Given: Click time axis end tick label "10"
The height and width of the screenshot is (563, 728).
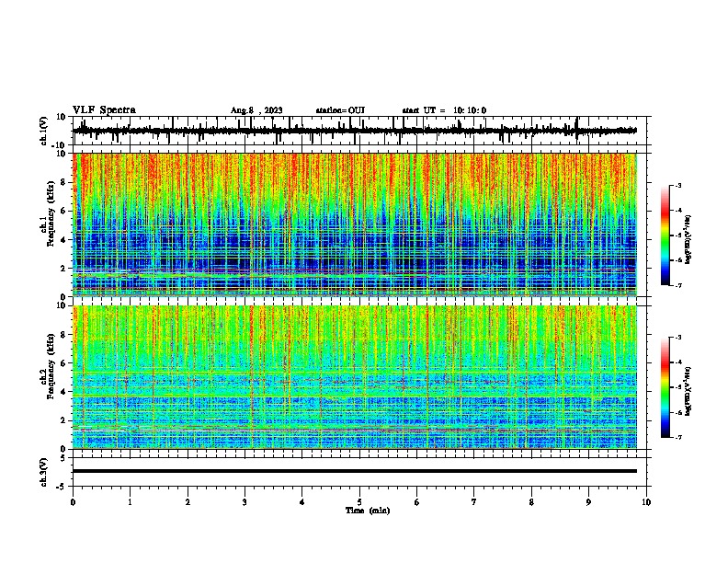Looking at the screenshot, I should click(x=646, y=502).
